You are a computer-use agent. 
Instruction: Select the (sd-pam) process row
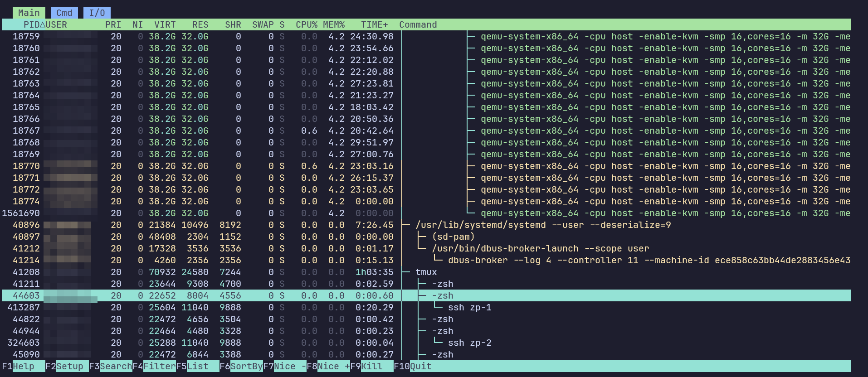[426, 237]
